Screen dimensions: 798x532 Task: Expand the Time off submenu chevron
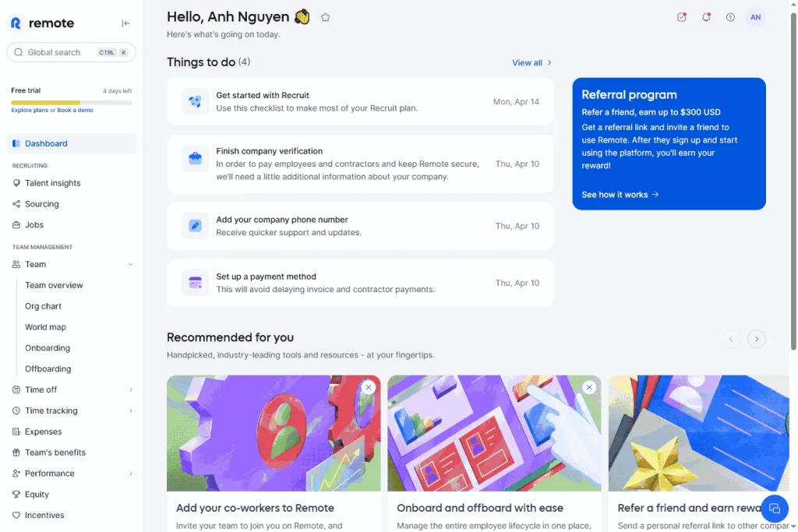130,389
